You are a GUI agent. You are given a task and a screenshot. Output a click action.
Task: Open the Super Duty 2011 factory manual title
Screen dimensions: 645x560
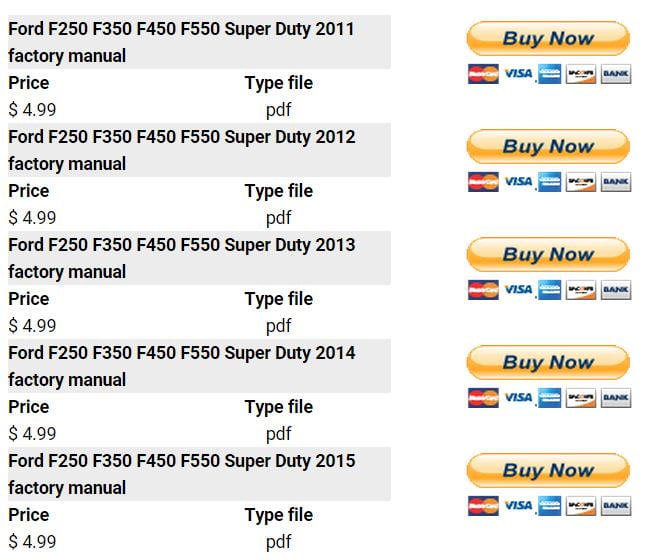181,42
